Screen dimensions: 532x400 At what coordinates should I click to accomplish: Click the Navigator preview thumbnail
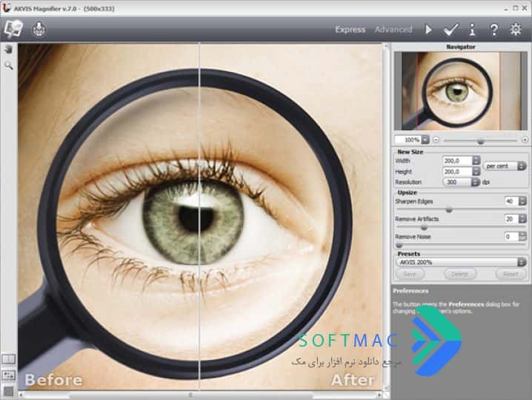(x=460, y=91)
